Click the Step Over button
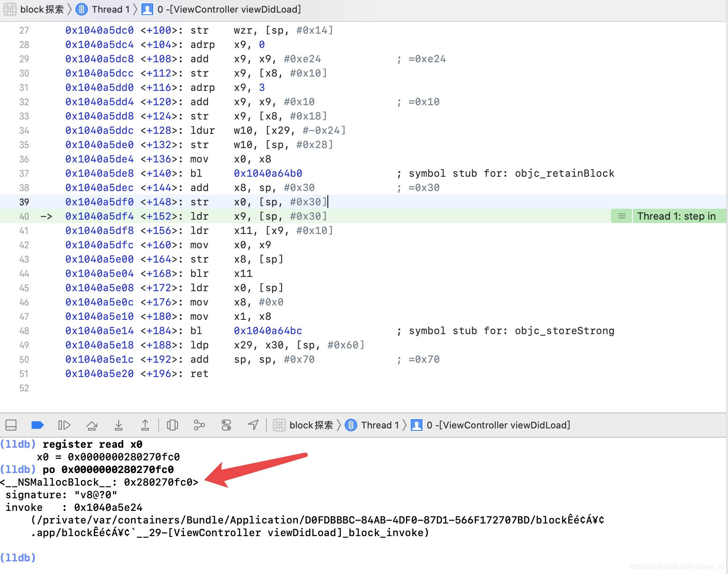The image size is (728, 574). point(92,425)
